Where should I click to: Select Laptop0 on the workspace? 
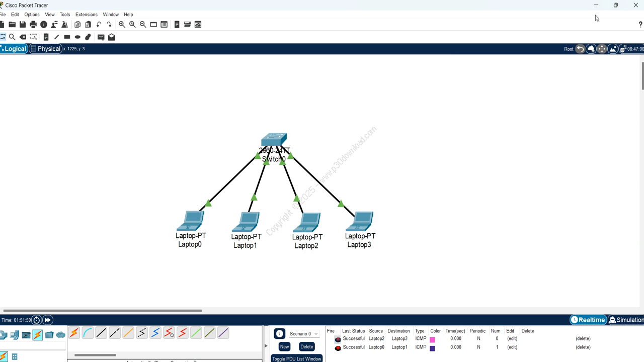click(190, 221)
